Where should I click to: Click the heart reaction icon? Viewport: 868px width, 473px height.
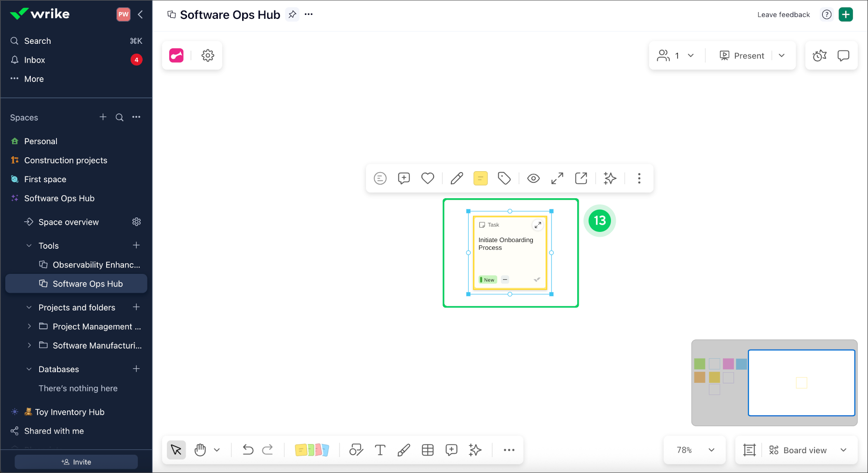428,178
